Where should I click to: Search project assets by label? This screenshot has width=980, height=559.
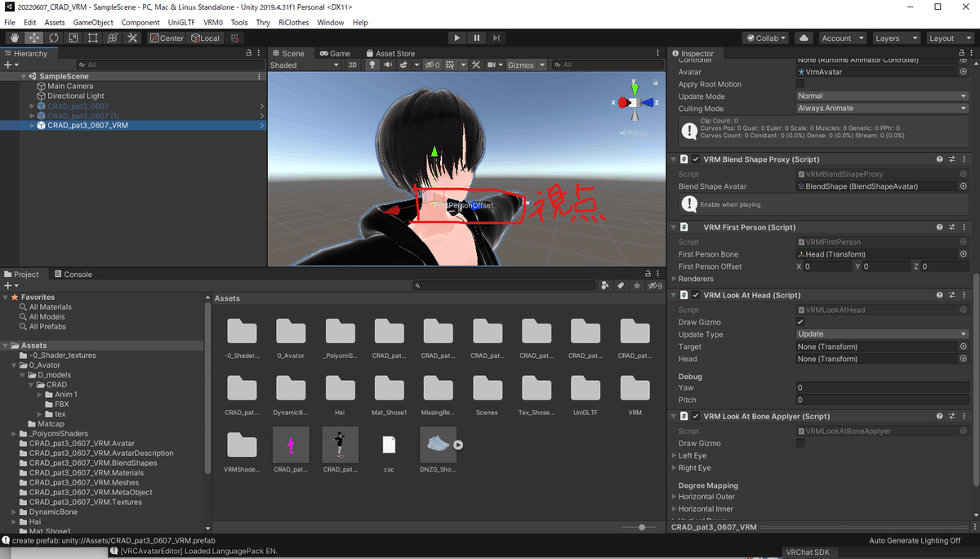[x=621, y=286]
